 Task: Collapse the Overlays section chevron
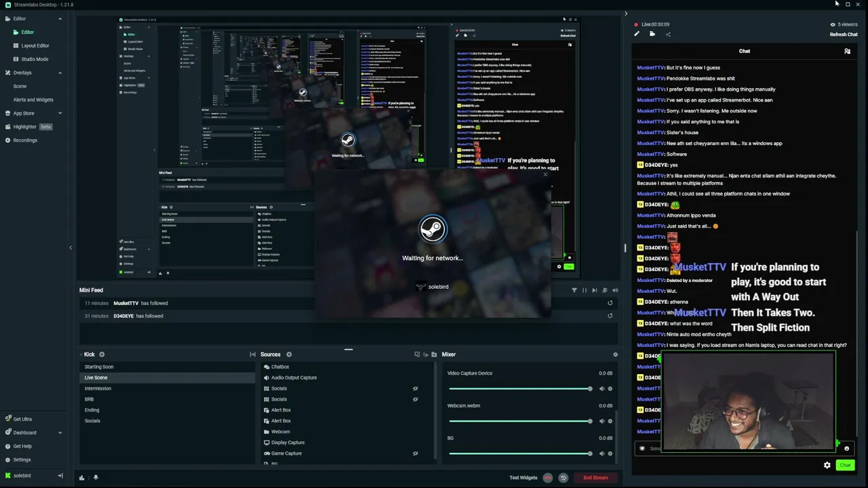[x=60, y=73]
